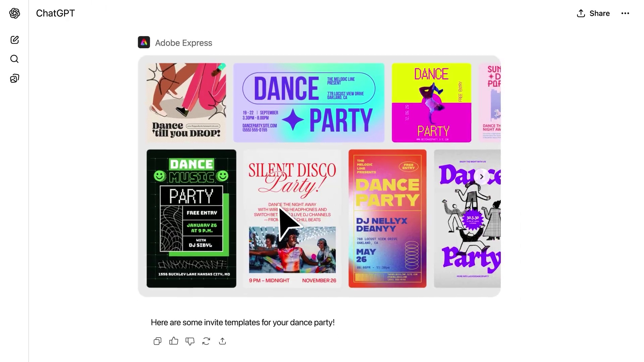Select the DJ Nellyx Deanyy Dance Party template
Viewport: 644px width, 362px height.
387,219
